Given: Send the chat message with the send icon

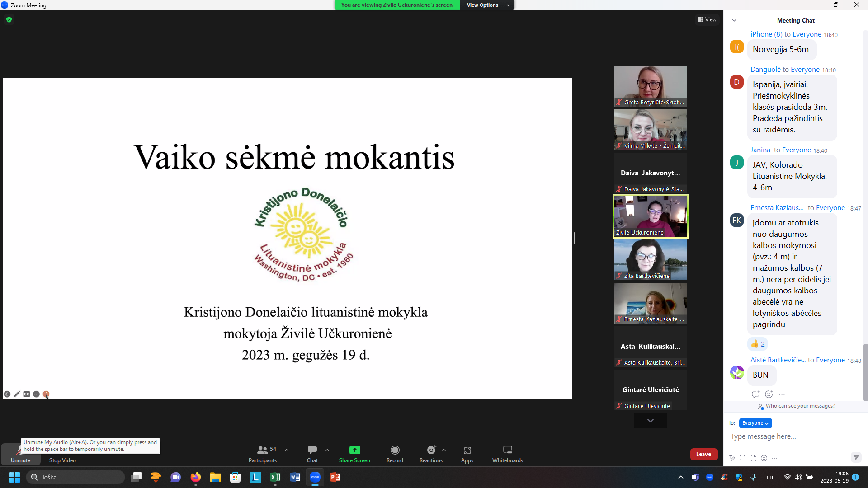Looking at the screenshot, I should [856, 457].
